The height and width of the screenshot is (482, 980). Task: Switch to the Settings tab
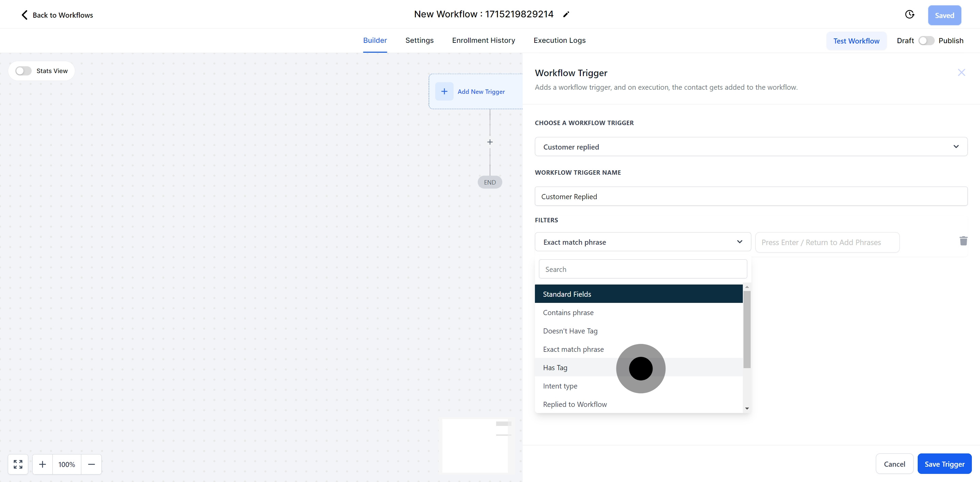click(x=419, y=40)
